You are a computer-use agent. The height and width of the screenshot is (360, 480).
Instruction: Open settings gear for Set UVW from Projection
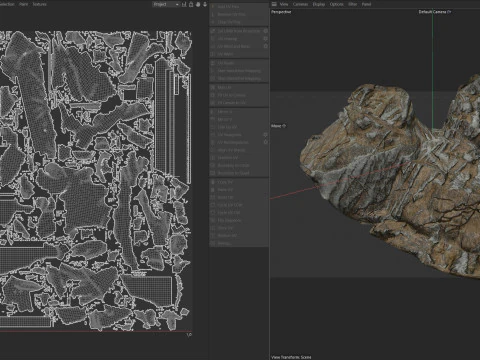click(266, 31)
